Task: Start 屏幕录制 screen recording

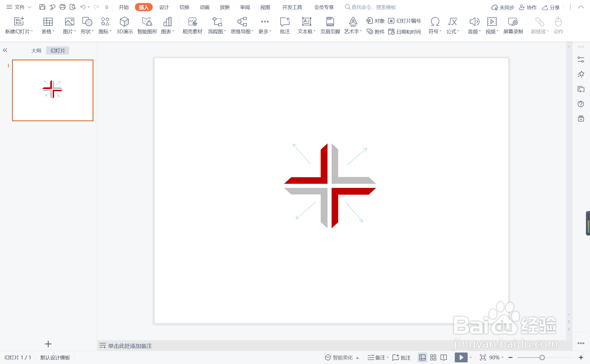Action: point(513,25)
